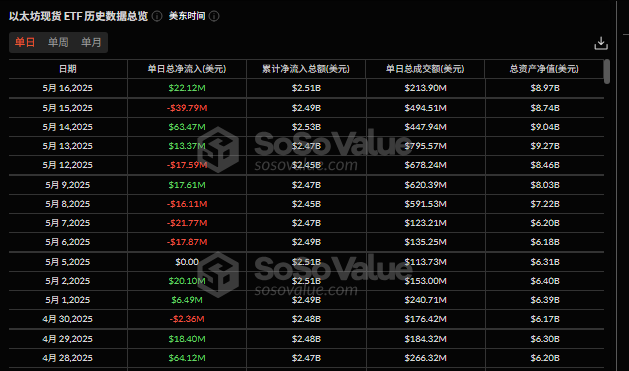Select the date cell 5月 5,2025
Viewport: 629px width, 371px height.
[67, 262]
